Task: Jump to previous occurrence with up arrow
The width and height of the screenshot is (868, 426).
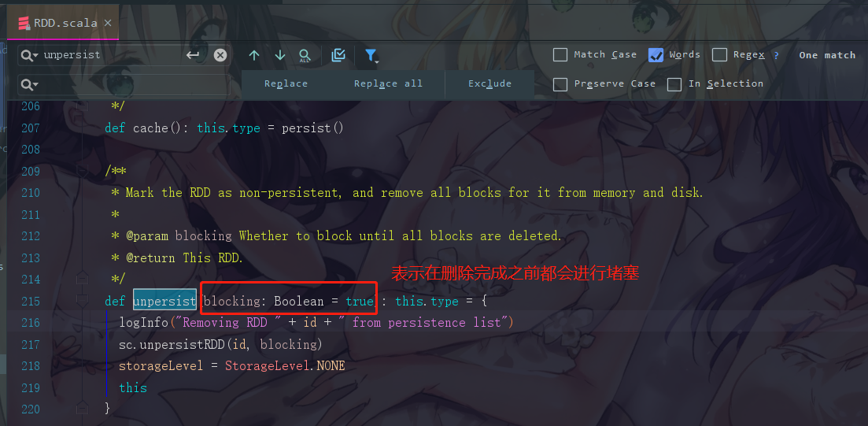Action: [x=254, y=55]
